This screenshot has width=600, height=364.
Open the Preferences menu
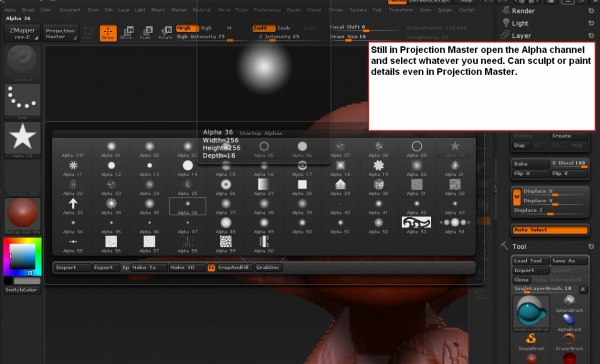click(x=267, y=10)
